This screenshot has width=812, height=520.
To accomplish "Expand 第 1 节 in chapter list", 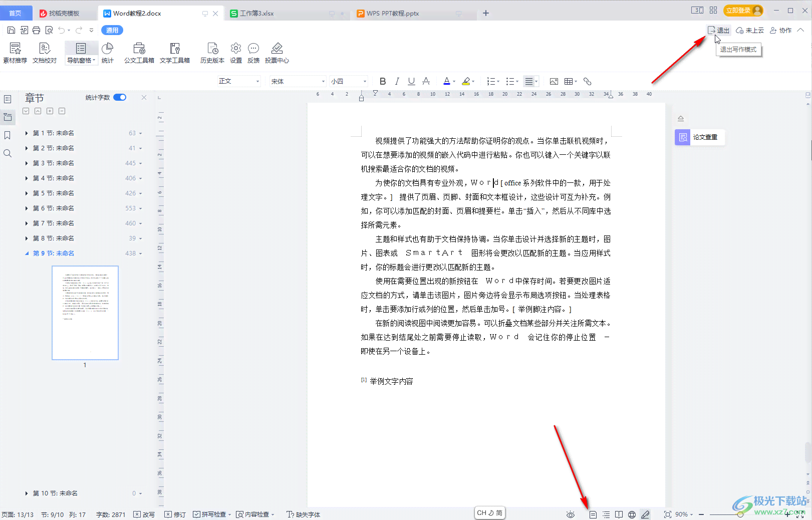I will 26,133.
